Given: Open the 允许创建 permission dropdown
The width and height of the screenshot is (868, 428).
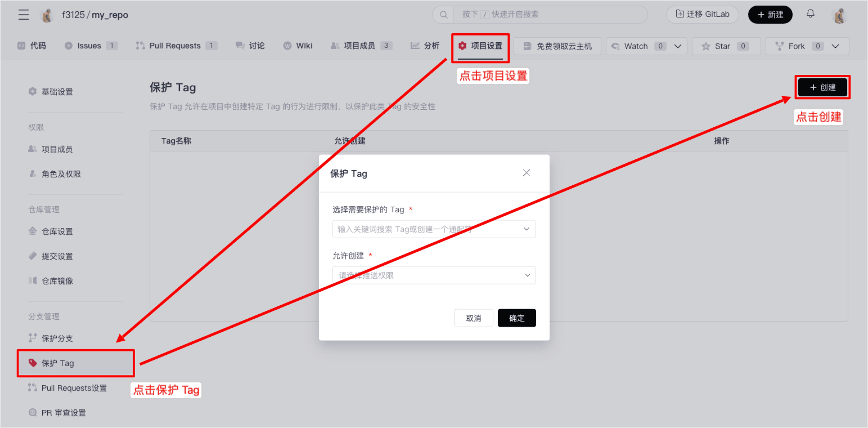Looking at the screenshot, I should 434,275.
